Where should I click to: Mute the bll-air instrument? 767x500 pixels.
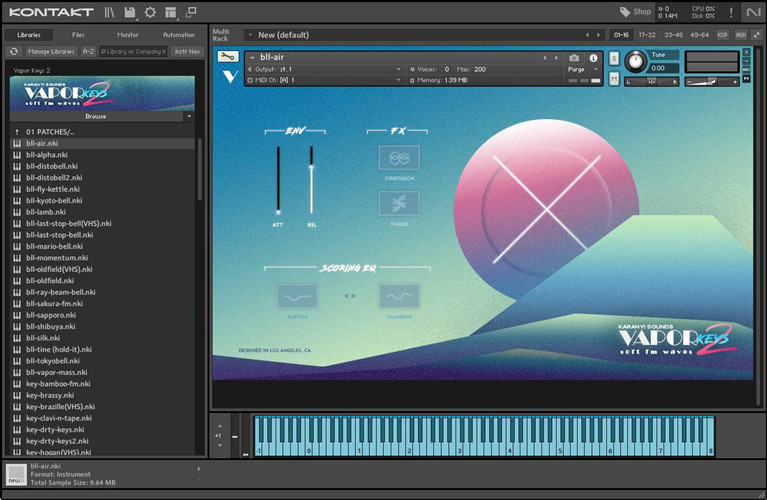(x=613, y=80)
